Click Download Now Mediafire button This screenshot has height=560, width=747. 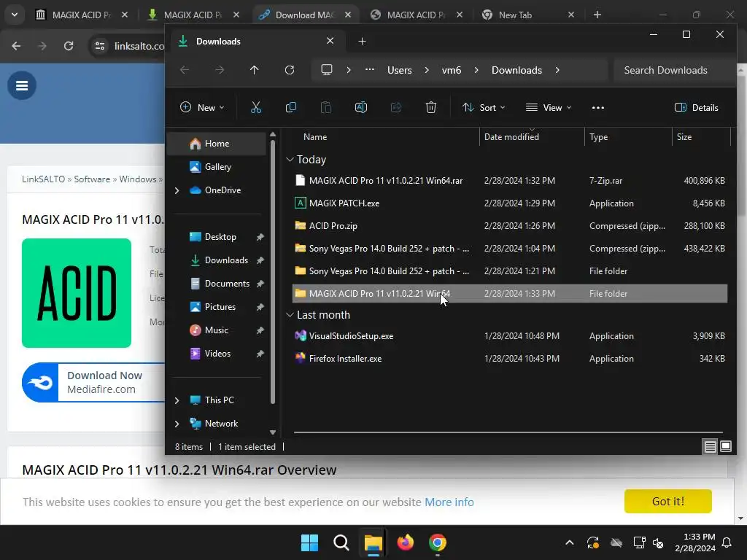(x=93, y=382)
